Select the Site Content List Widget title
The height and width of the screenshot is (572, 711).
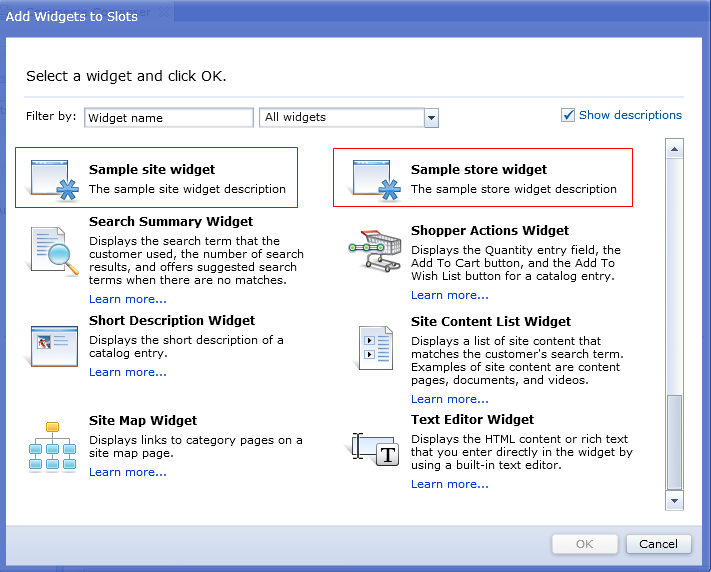pos(491,322)
